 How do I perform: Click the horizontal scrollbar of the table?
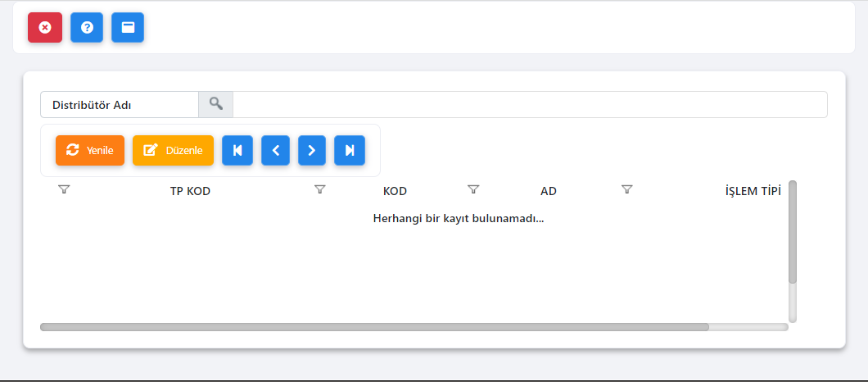click(x=374, y=327)
